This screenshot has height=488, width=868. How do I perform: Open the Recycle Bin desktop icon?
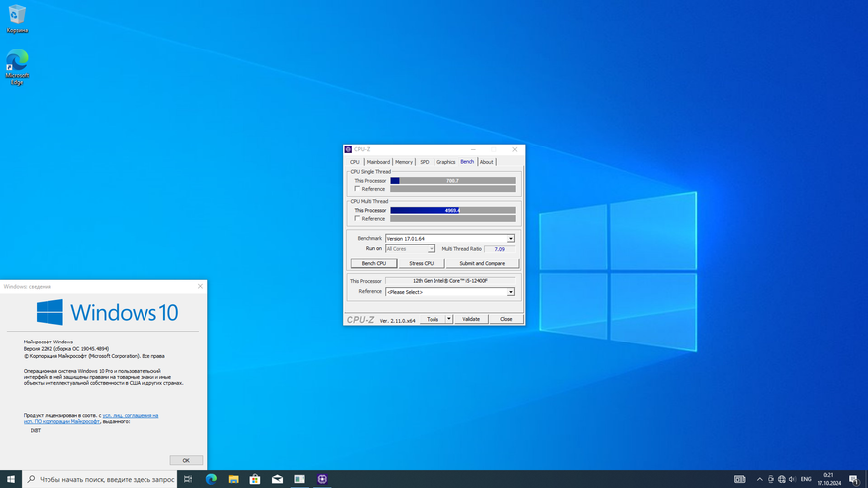point(17,17)
